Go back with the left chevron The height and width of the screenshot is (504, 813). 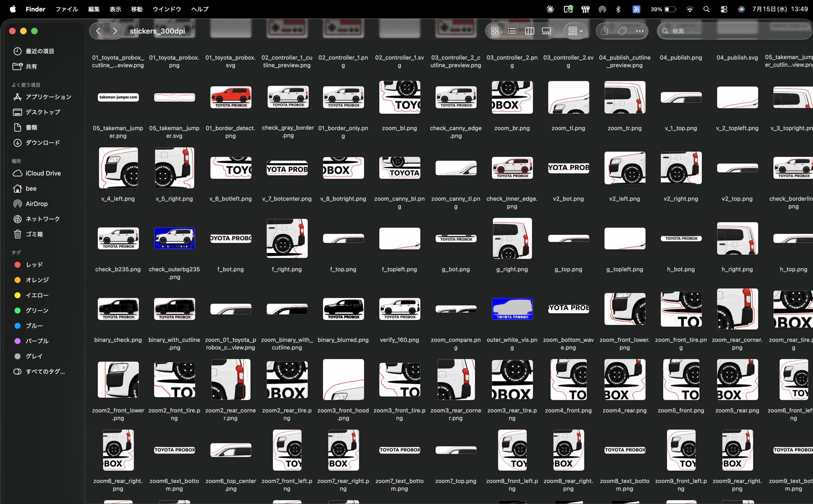98,31
